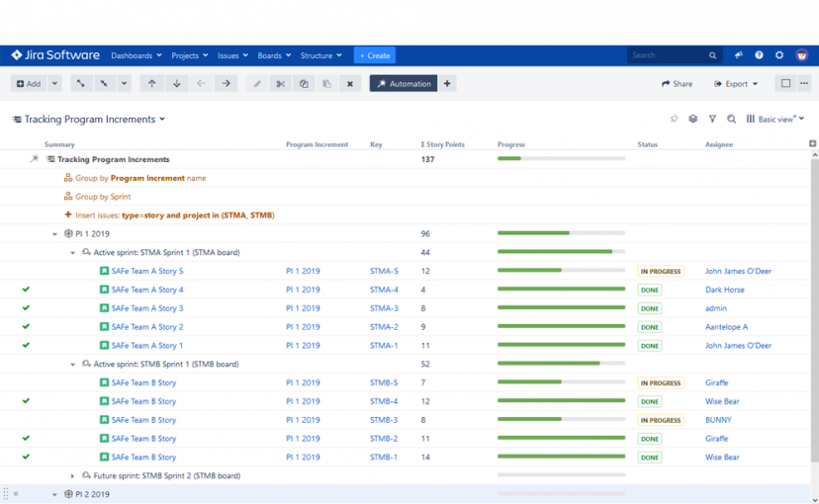
Task: Collapse PI 1 2019 group
Action: coord(54,234)
